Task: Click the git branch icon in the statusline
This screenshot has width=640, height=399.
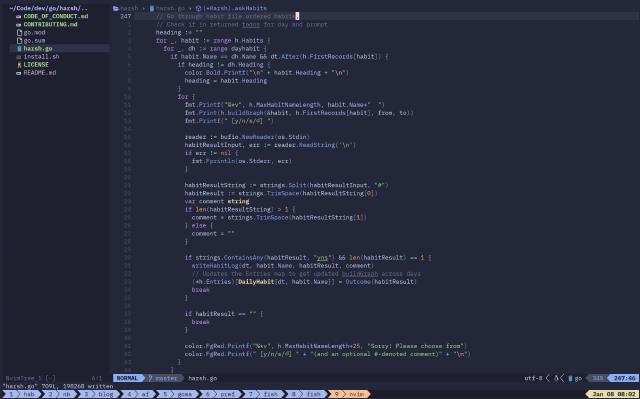Action: coord(150,378)
